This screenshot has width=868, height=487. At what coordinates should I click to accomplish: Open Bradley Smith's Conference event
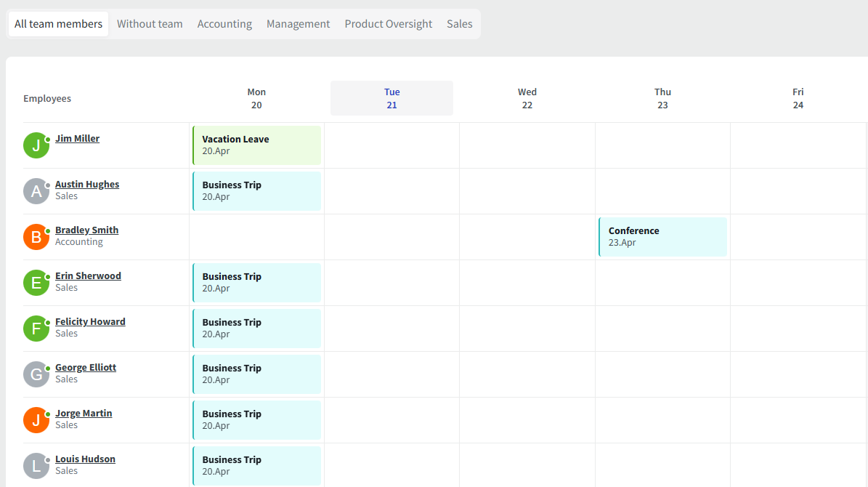[662, 237]
